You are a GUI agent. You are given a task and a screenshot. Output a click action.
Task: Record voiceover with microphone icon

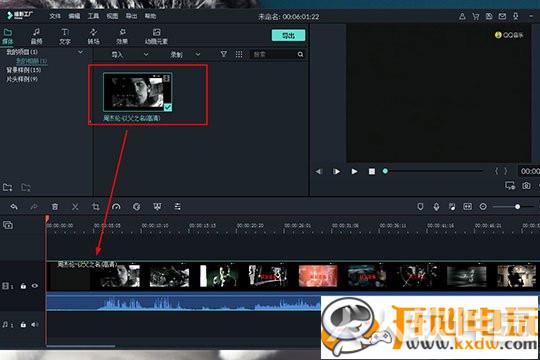pyautogui.click(x=436, y=207)
